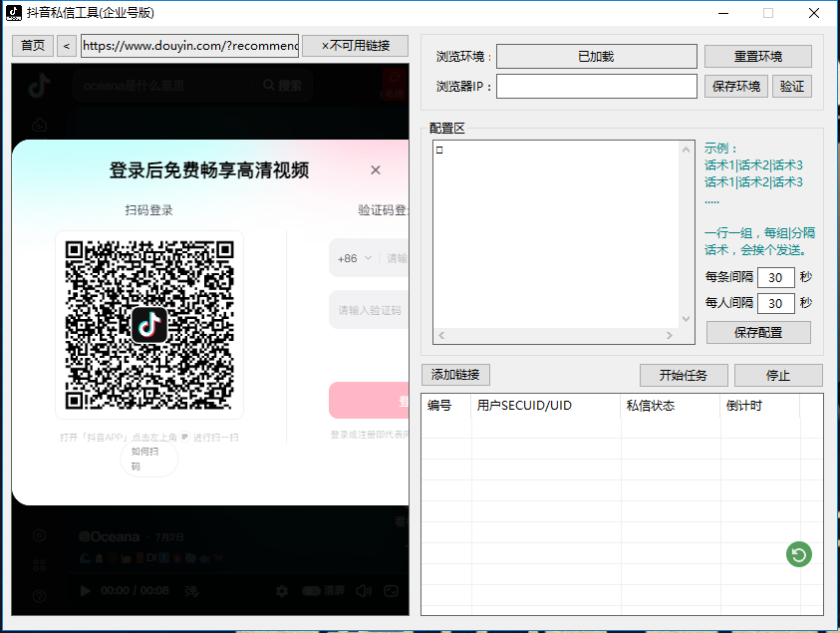Viewport: 840px width, 633px height.
Task: Click the picture-in-picture icon in player
Action: [391, 591]
